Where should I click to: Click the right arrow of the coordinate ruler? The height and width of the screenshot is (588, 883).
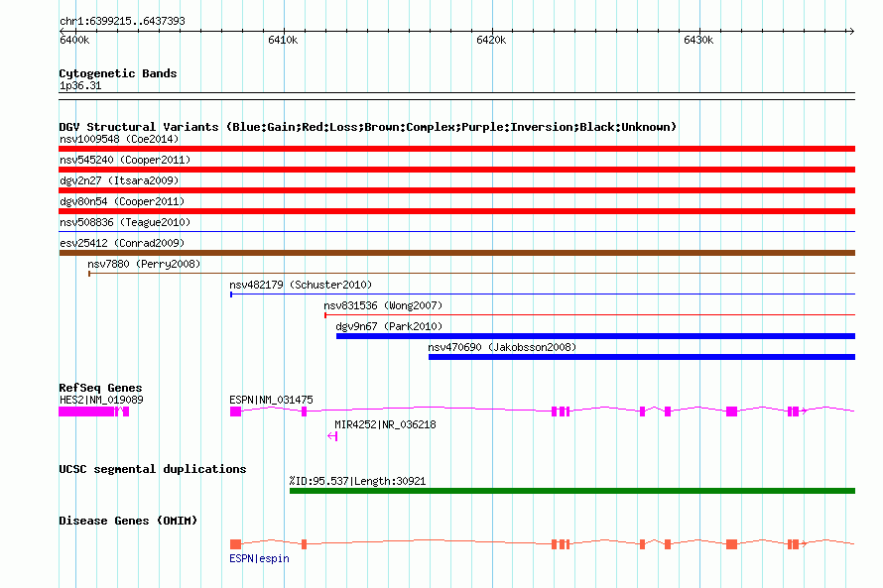coord(851,31)
